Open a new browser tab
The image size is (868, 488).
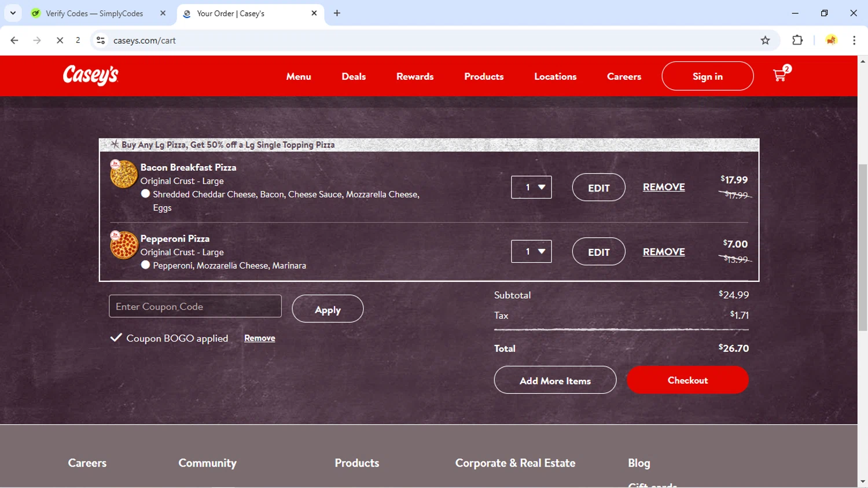click(x=337, y=13)
